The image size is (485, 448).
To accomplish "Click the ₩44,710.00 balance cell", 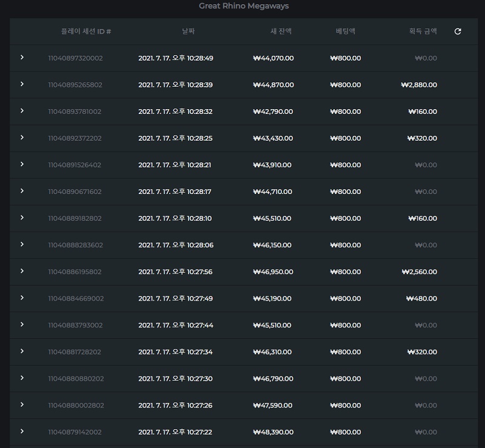I will 272,192.
